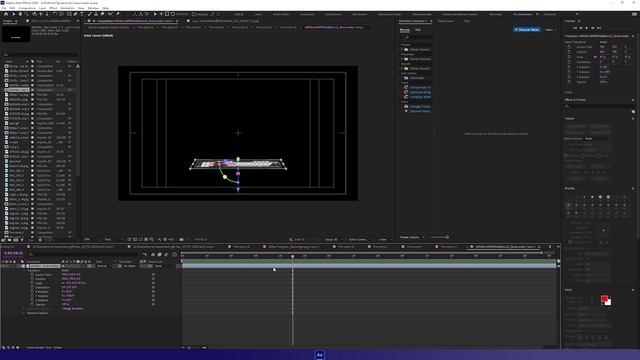Switch to the Browse tab in Animation Composer
Viewport: 640px width, 360px height.
[404, 30]
